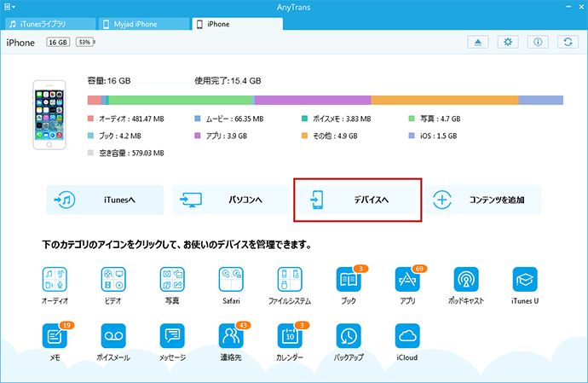Click the iPhone device thumbnail image
This screenshot has width=588, height=383.
[49, 115]
